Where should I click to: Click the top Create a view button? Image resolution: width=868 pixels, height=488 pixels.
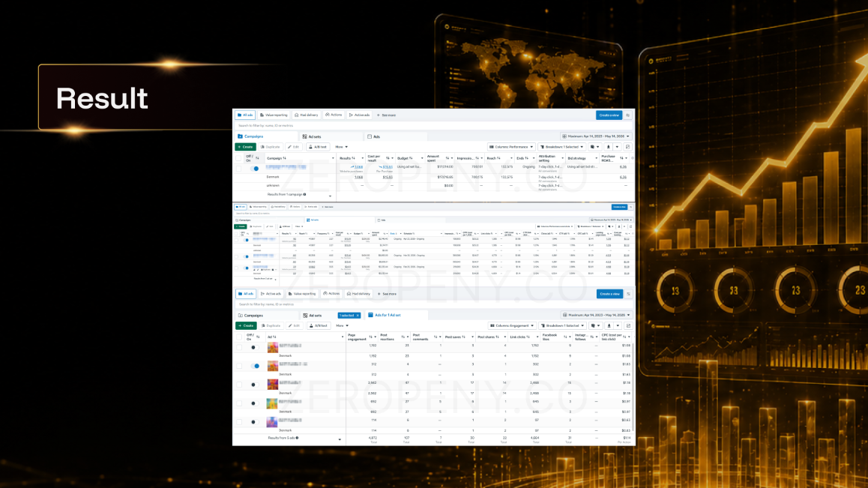609,115
